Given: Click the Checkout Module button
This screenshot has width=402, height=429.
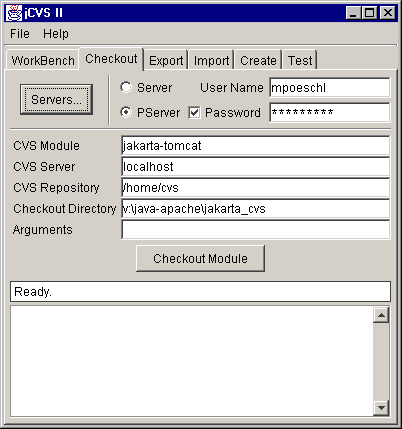Looking at the screenshot, I should pyautogui.click(x=200, y=258).
